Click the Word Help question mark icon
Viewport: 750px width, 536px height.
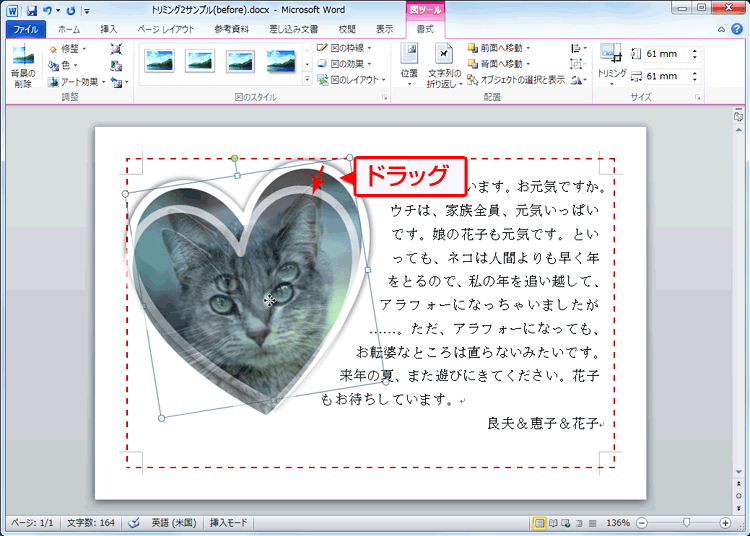737,29
